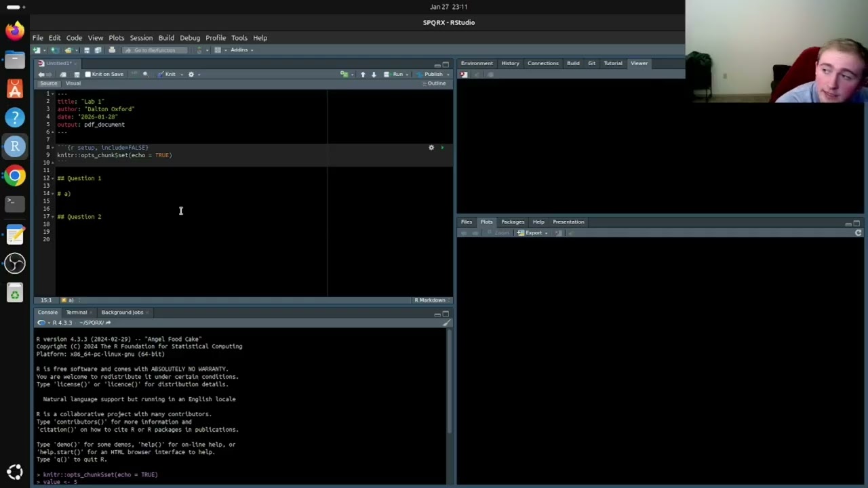Toggle Knit on Save checkbox
Screen dimensions: 868x488
point(87,75)
